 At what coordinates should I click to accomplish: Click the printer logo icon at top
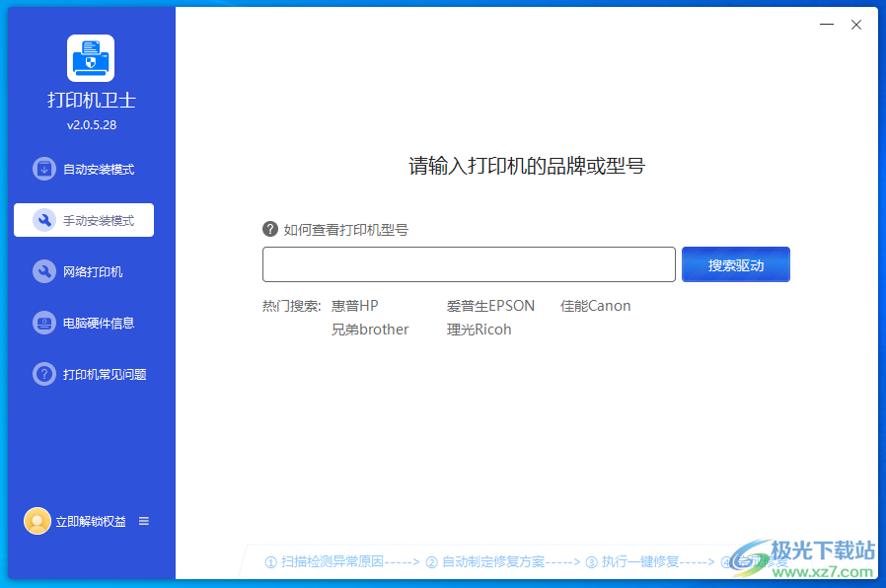click(88, 57)
